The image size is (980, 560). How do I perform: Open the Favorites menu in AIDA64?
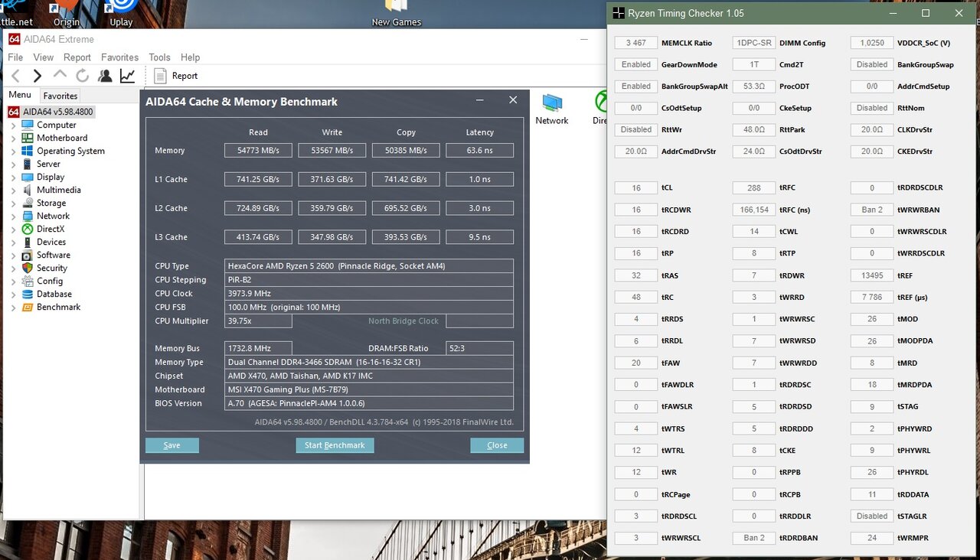[x=120, y=57]
